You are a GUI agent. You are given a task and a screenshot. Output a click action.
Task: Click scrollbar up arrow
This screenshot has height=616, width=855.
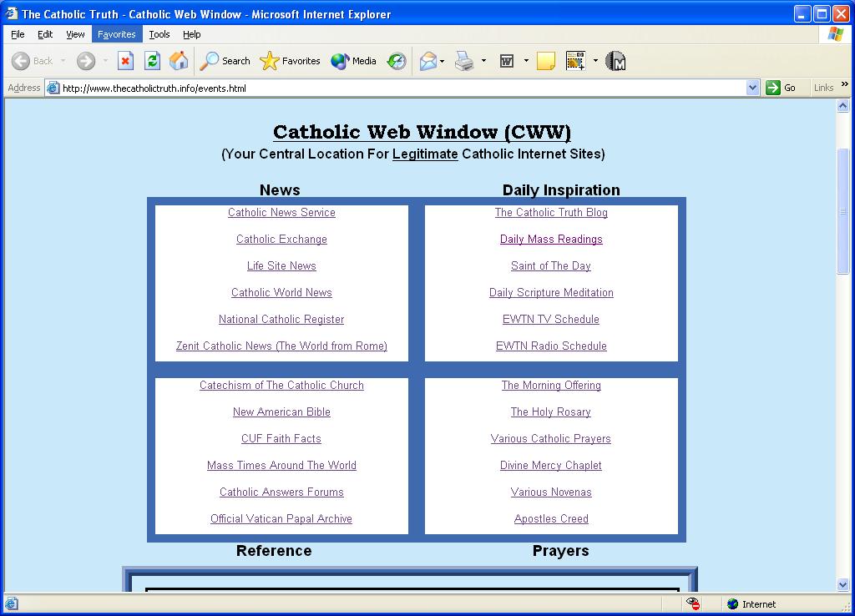click(843, 106)
